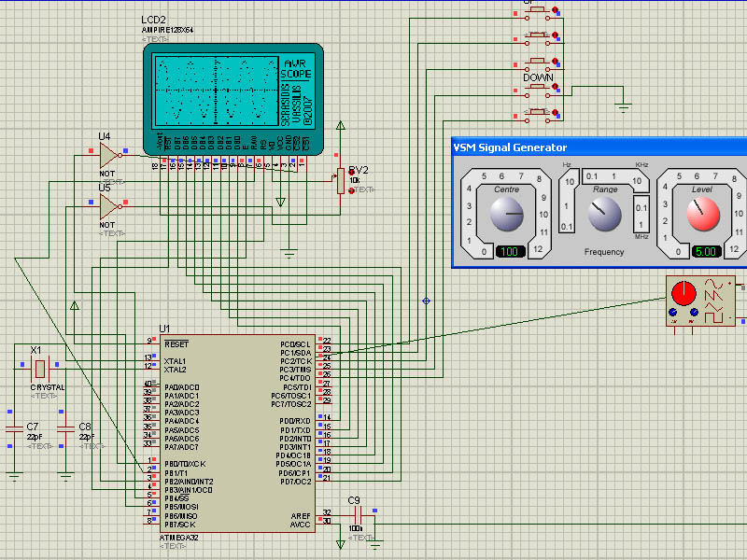Select the RV2 potentiometer component

(342, 180)
